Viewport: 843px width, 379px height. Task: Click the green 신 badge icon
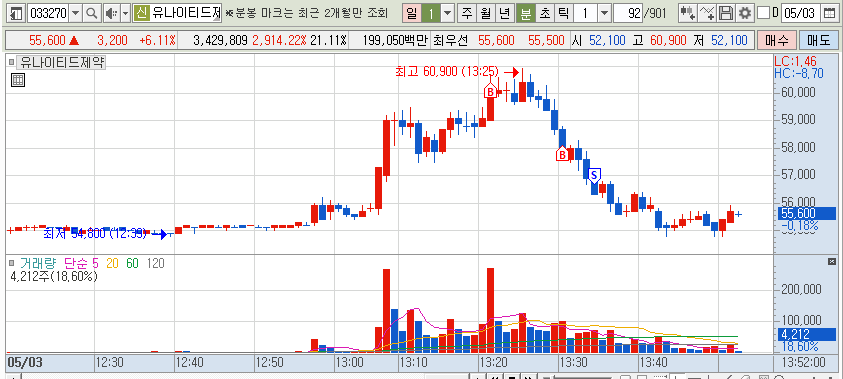(x=141, y=13)
